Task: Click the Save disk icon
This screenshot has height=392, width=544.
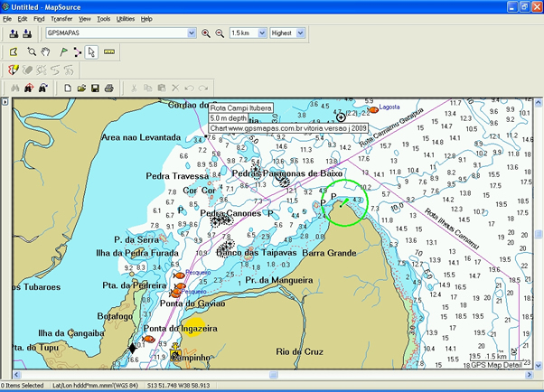Action: 95,88
